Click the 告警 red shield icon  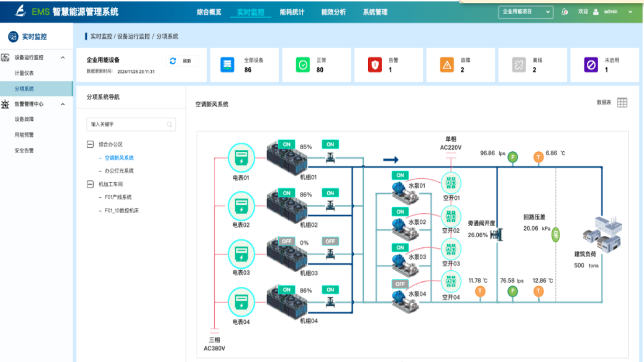(375, 65)
